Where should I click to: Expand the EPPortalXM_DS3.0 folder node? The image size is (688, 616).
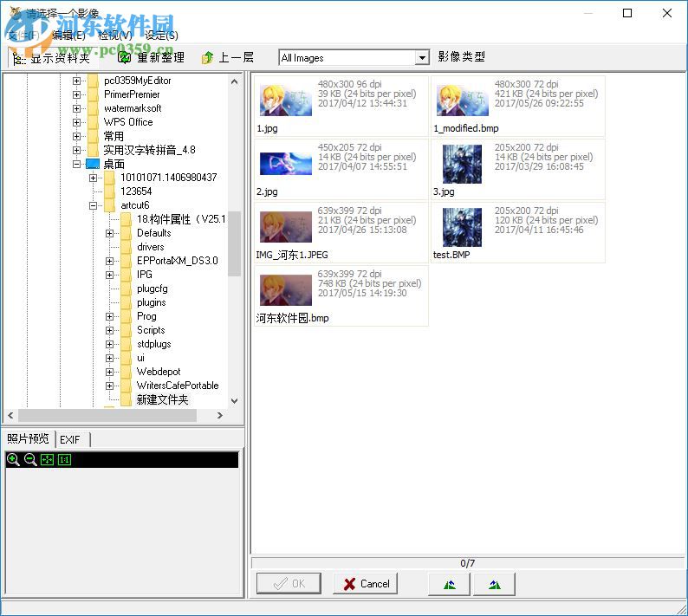pos(110,261)
